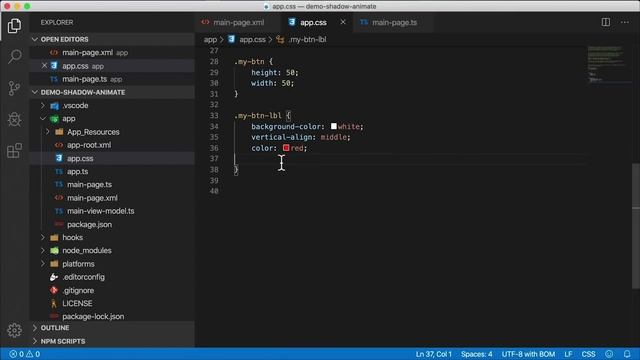This screenshot has height=360, width=640.
Task: Open the Source Control view
Action: click(14, 88)
